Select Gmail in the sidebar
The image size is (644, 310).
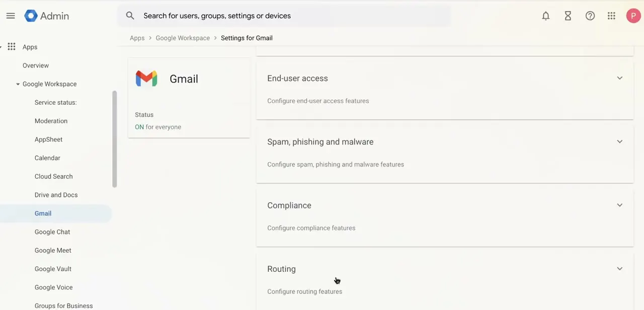(43, 213)
